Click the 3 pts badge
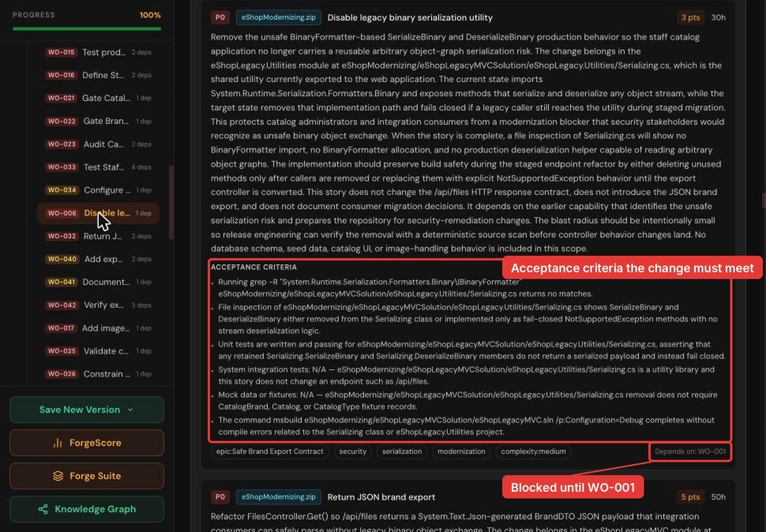This screenshot has height=532, width=766. click(690, 17)
